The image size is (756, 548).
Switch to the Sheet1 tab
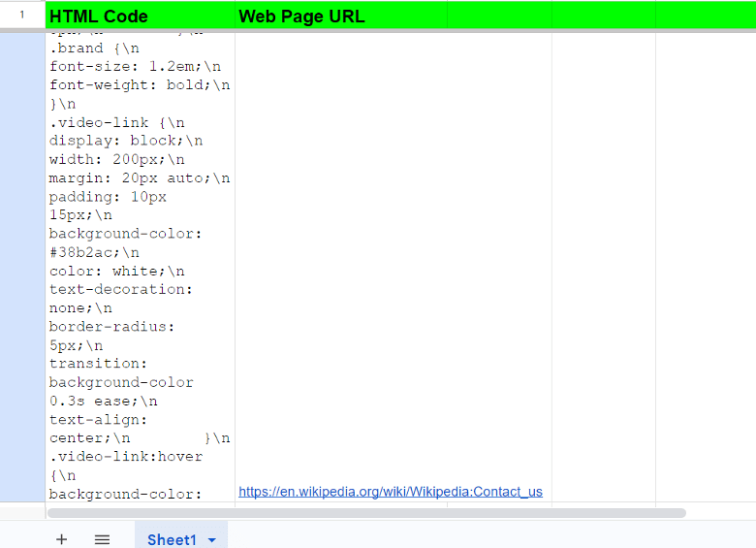(172, 539)
